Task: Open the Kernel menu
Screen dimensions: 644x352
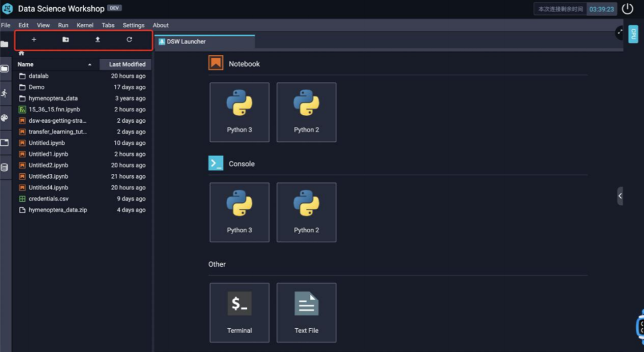Action: (85, 25)
